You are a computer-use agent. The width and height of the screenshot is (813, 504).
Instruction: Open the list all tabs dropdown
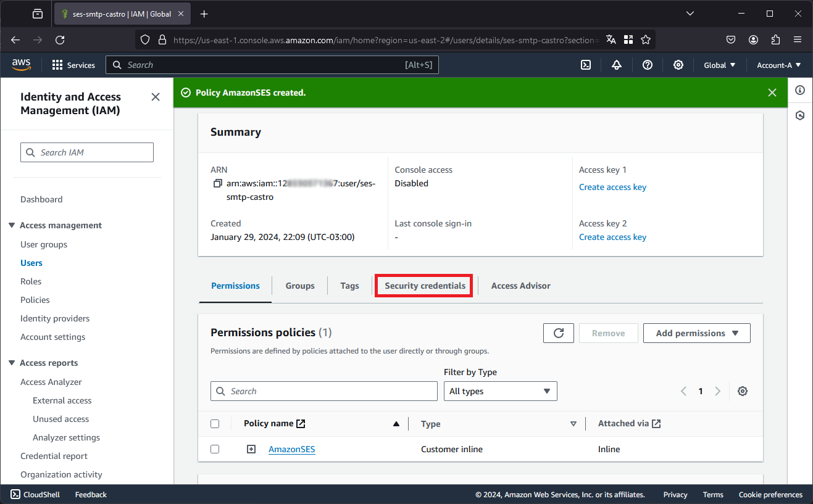coord(690,14)
